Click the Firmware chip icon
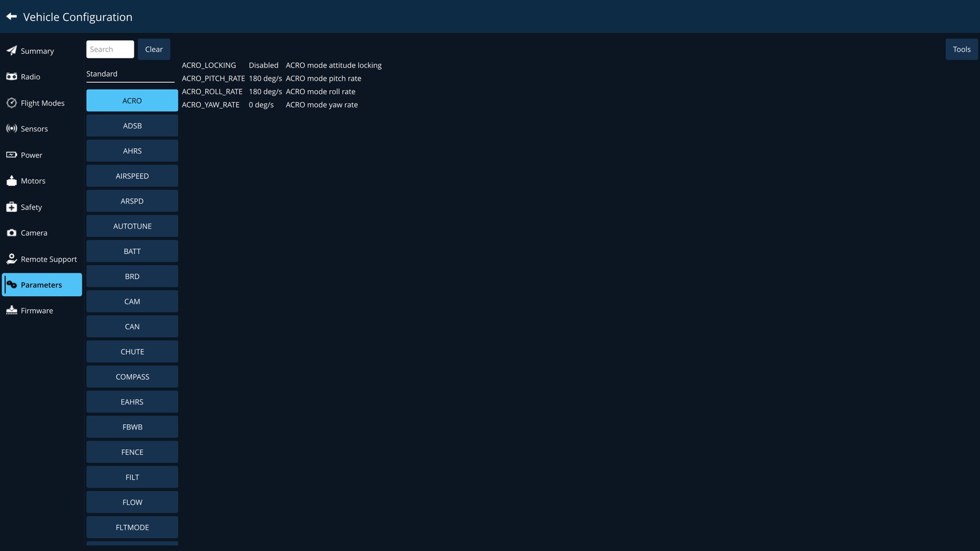This screenshot has width=980, height=551. point(11,310)
